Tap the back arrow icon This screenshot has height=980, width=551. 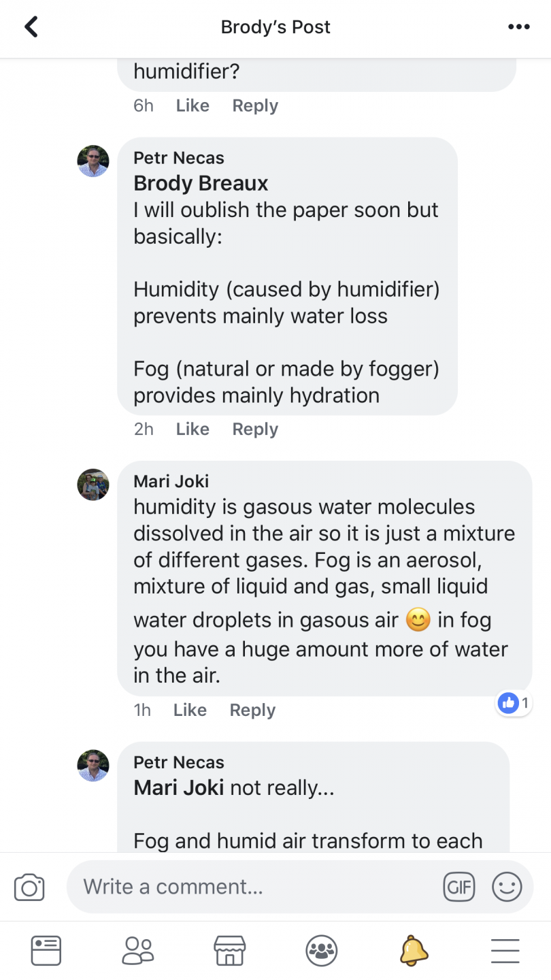(31, 27)
